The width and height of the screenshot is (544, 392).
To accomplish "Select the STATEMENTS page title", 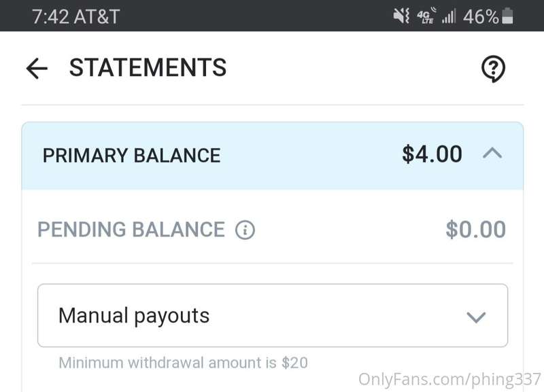I will (x=148, y=68).
